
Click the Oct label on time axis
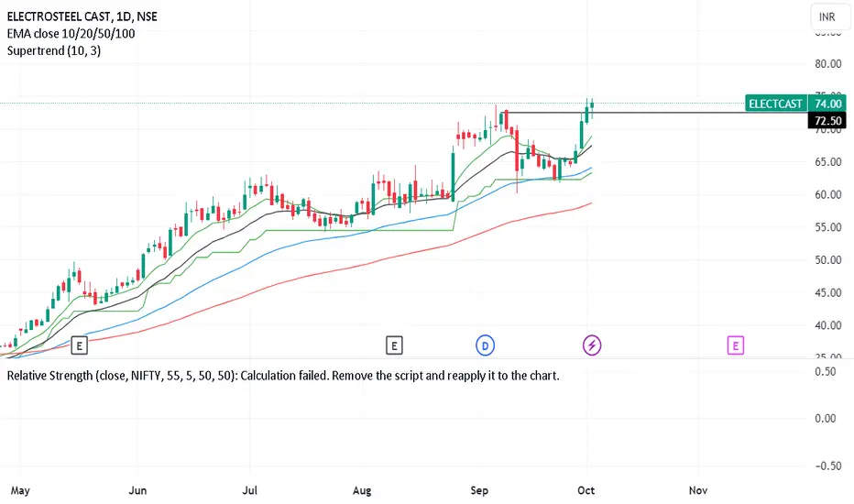(x=586, y=490)
